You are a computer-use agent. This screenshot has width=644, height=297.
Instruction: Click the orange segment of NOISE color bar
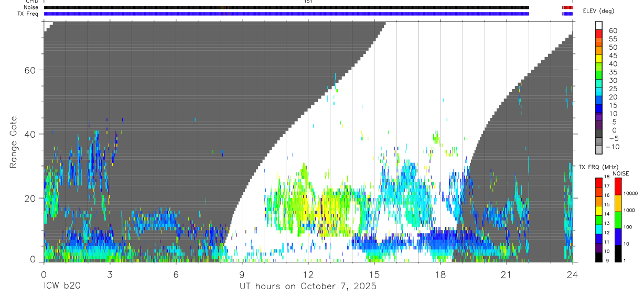pyautogui.click(x=617, y=203)
